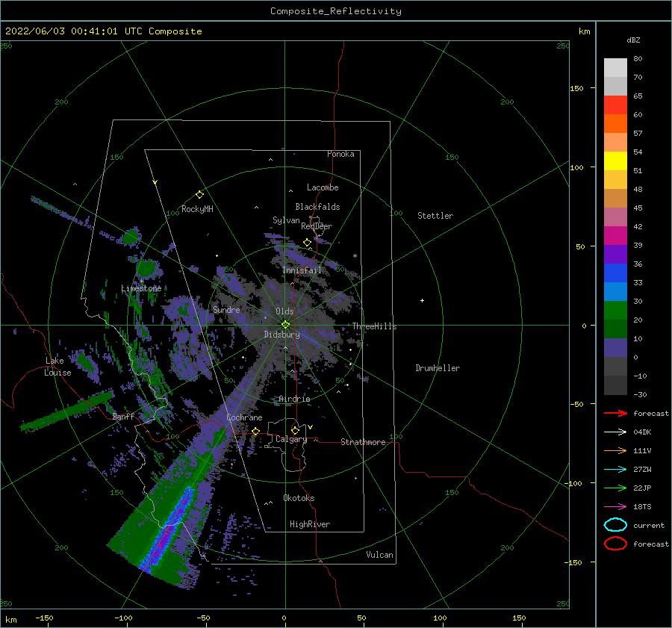Click the white plus marker west of Drumheller

point(422,300)
